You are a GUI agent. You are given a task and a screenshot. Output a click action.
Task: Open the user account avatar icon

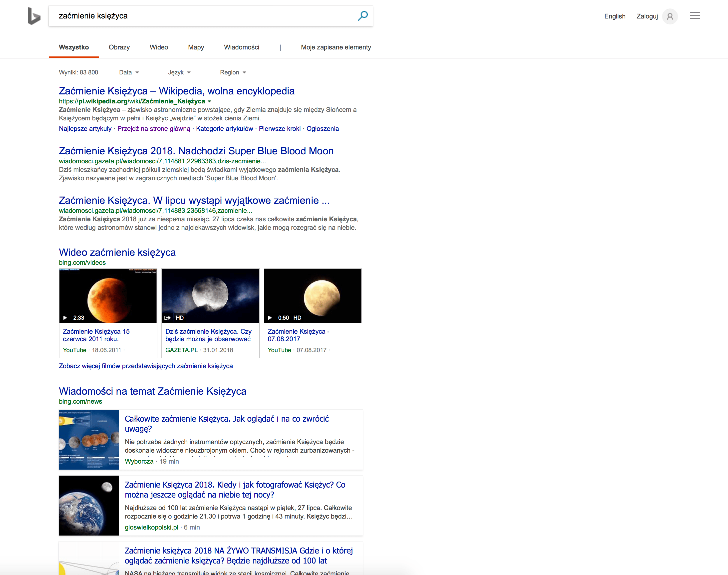670,16
